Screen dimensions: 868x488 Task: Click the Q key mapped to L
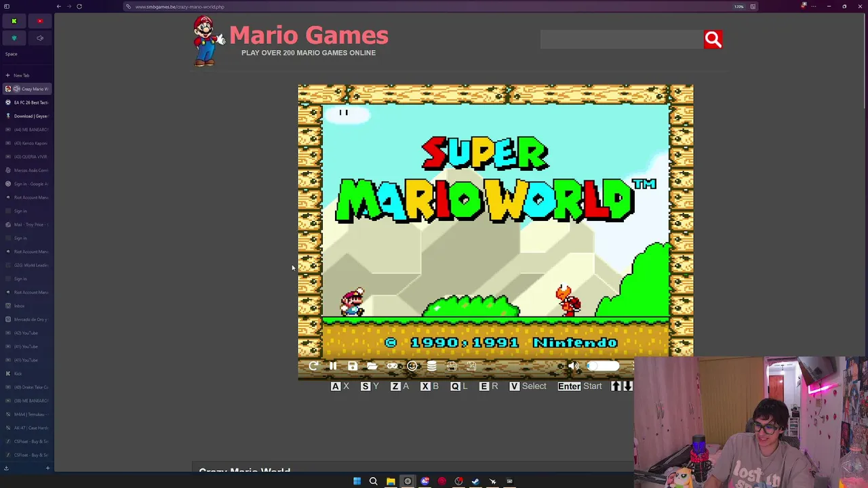(x=455, y=386)
